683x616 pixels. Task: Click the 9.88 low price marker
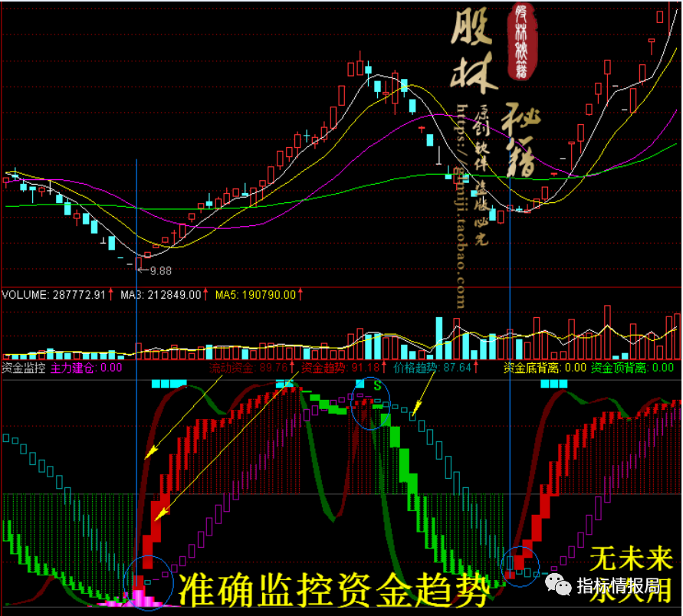(161, 270)
